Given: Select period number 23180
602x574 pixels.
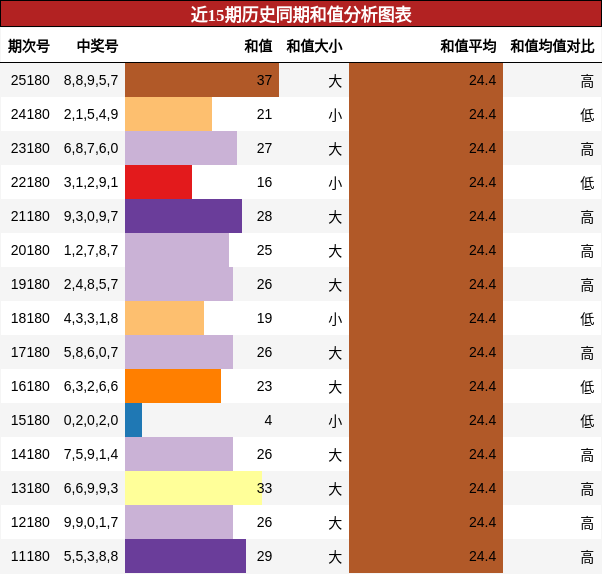Looking at the screenshot, I should 30,148.
